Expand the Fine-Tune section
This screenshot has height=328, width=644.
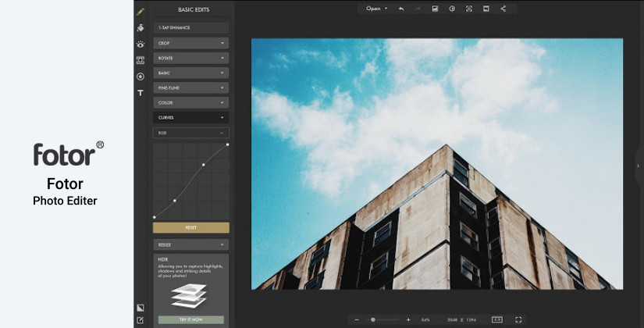(x=191, y=87)
